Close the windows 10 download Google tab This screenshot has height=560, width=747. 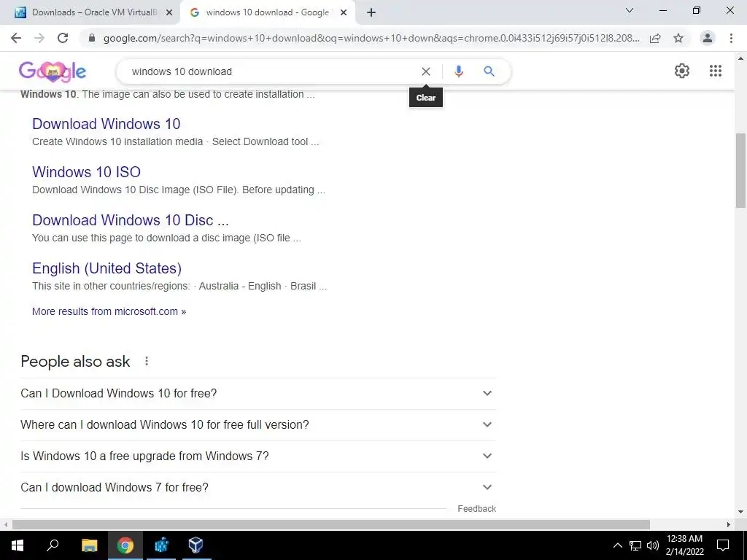click(344, 13)
